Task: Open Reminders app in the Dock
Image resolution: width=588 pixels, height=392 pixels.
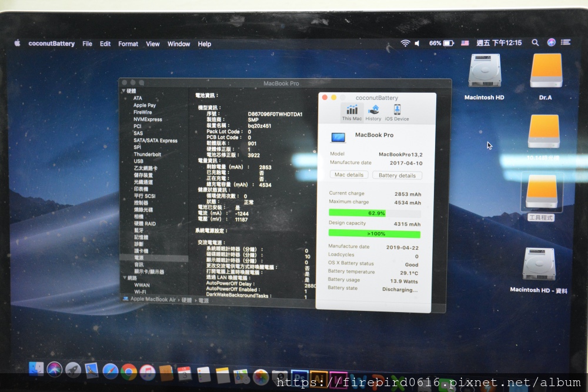Action: point(203,375)
